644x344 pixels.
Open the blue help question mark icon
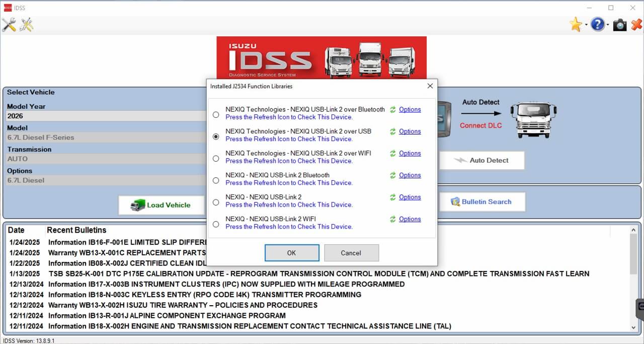pyautogui.click(x=597, y=24)
